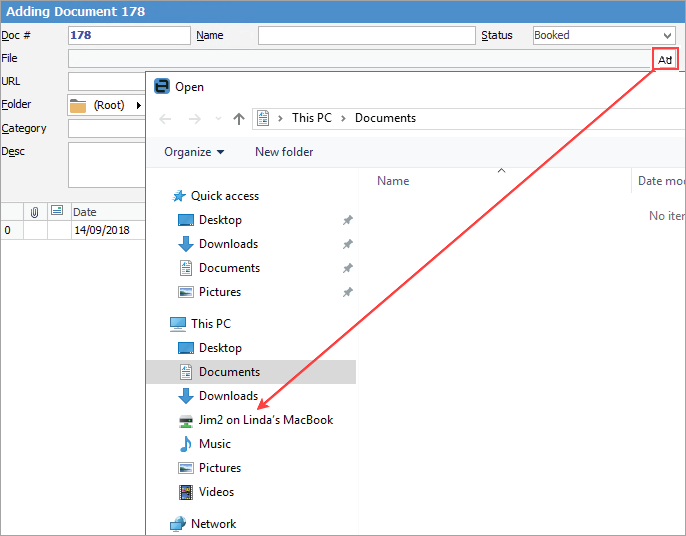Click the pin icon beside Quick access Downloads
This screenshot has height=536, width=686.
(x=348, y=244)
